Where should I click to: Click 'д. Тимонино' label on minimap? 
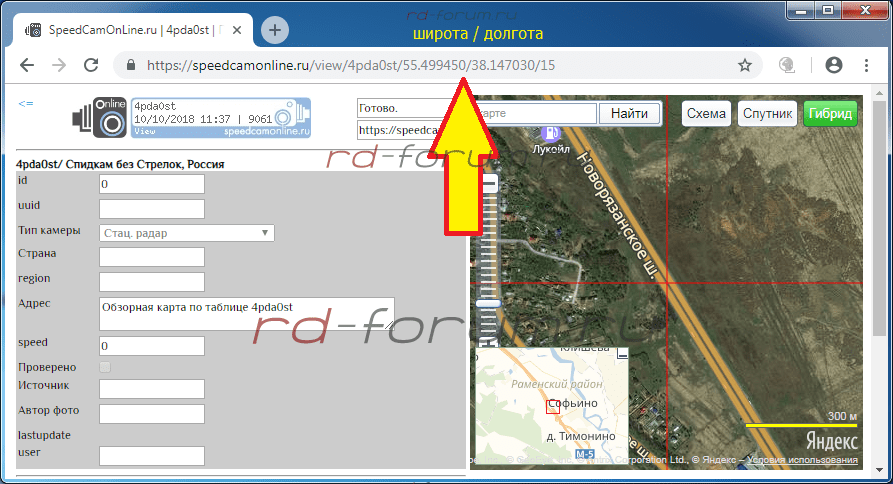pyautogui.click(x=581, y=436)
